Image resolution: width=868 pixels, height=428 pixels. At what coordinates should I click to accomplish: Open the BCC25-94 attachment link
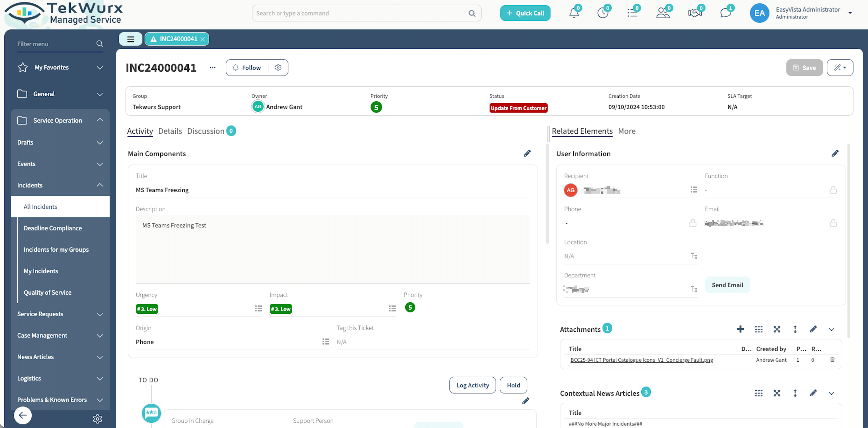(x=642, y=360)
